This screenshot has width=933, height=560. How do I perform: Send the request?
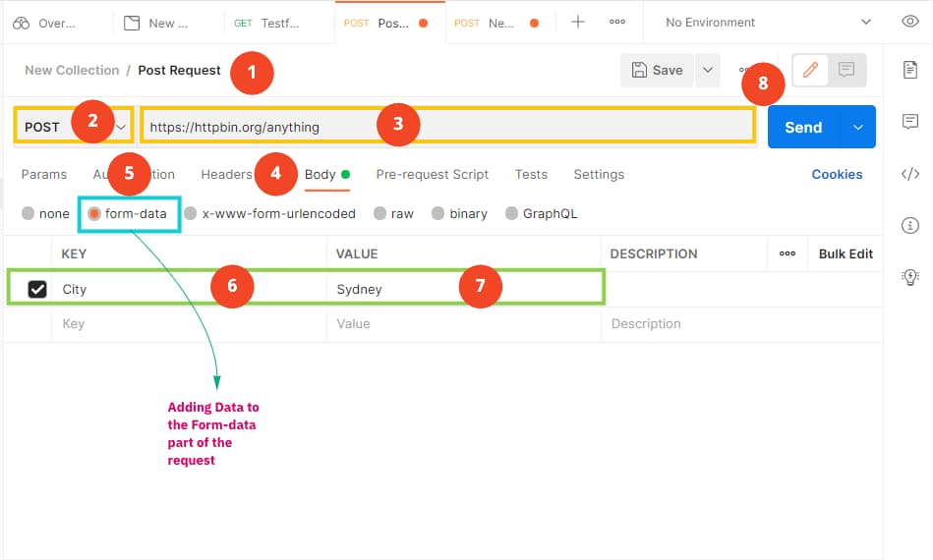[803, 127]
